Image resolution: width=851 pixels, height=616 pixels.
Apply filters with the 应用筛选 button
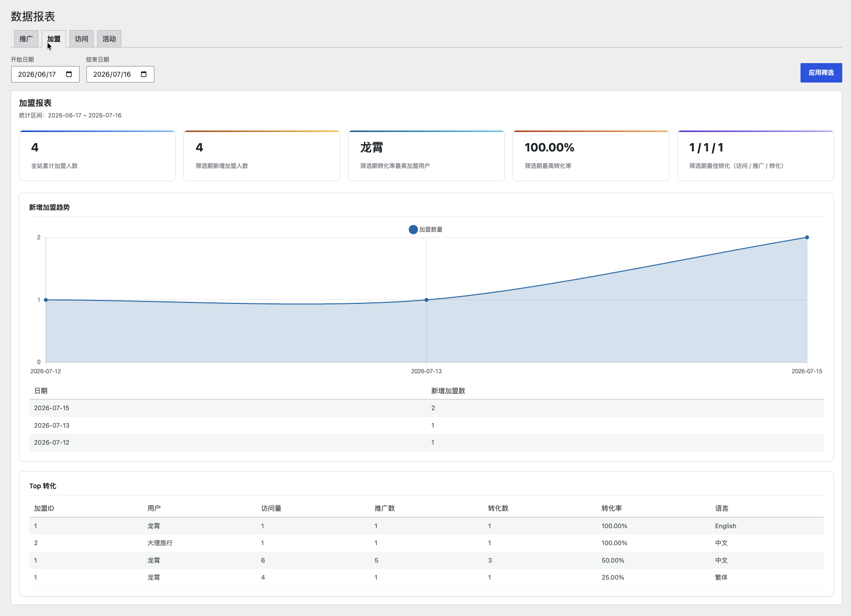click(x=821, y=73)
